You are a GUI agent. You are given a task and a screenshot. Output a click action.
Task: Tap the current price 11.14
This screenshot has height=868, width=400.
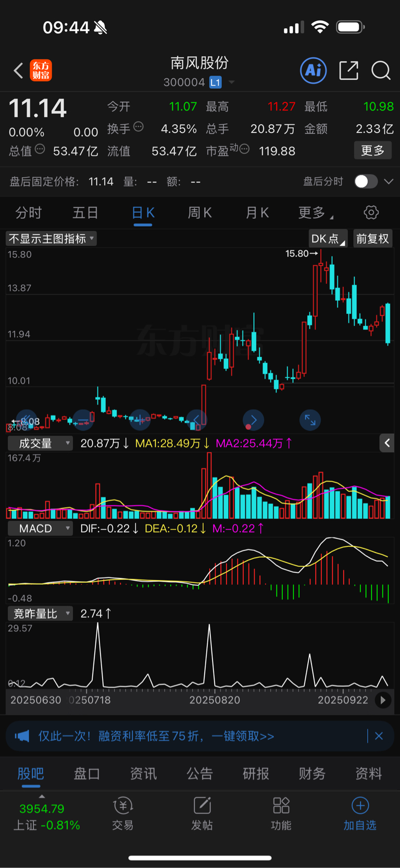[x=37, y=108]
